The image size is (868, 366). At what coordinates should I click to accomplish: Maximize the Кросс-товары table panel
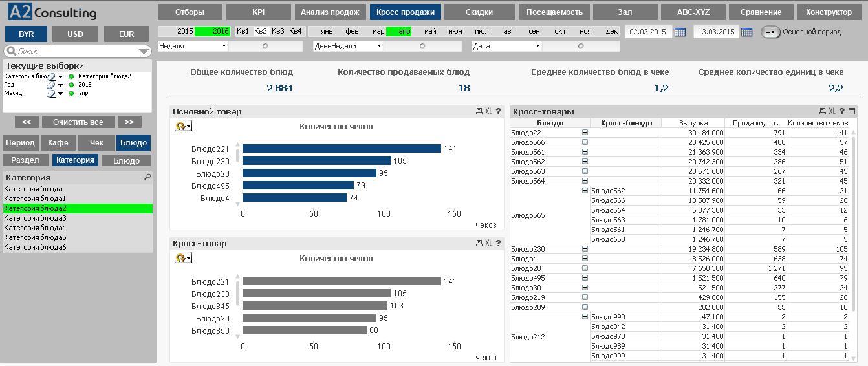pyautogui.click(x=852, y=112)
